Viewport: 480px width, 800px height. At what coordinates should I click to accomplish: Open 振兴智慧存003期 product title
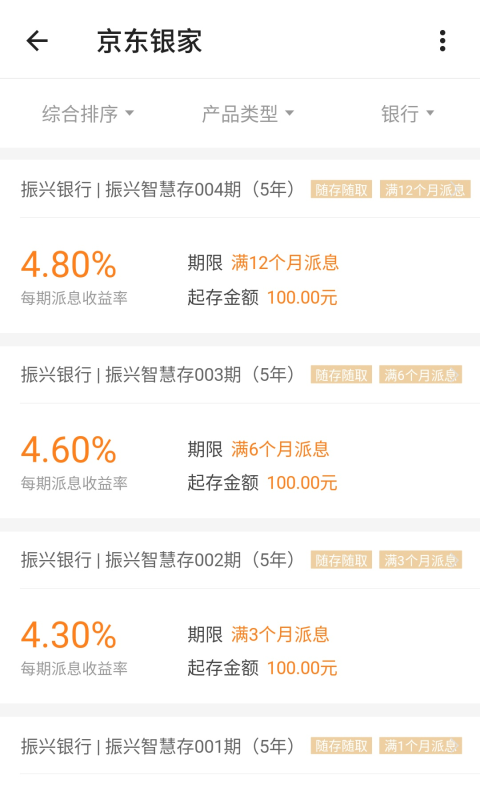point(158,374)
